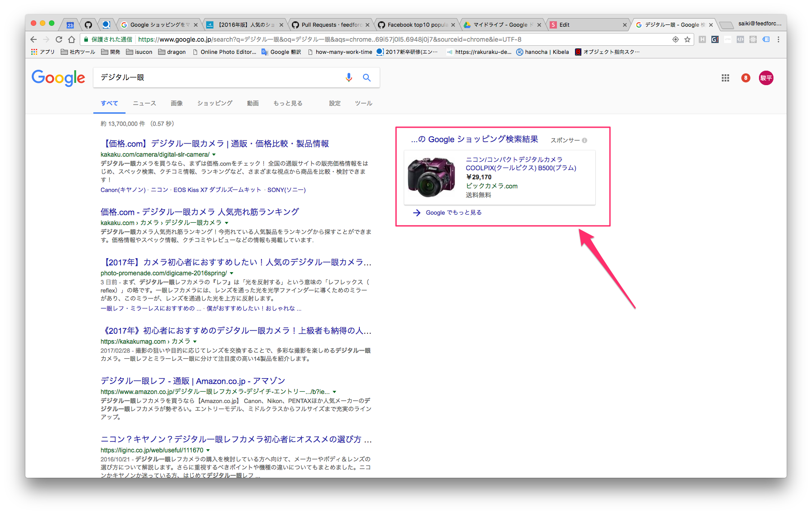This screenshot has height=514, width=812.
Task: Reload the current page
Action: 59,39
